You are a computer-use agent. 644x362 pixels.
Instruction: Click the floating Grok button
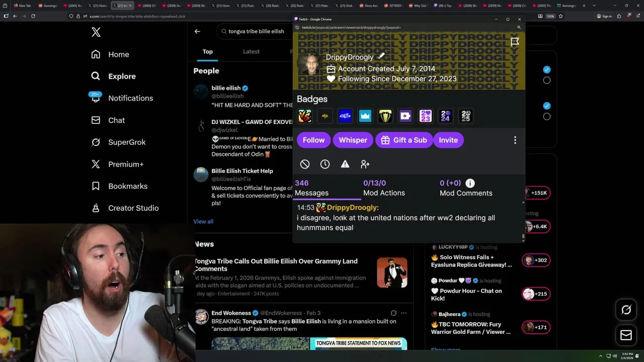626,310
